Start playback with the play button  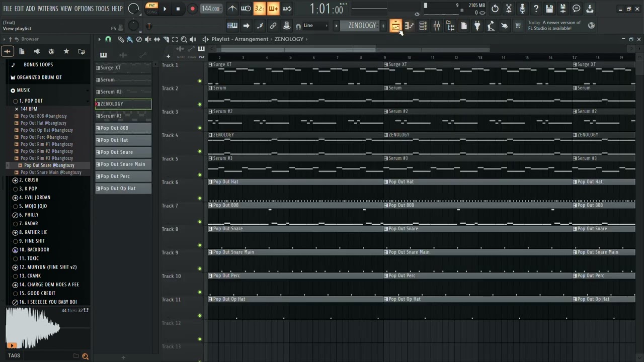pos(165,9)
